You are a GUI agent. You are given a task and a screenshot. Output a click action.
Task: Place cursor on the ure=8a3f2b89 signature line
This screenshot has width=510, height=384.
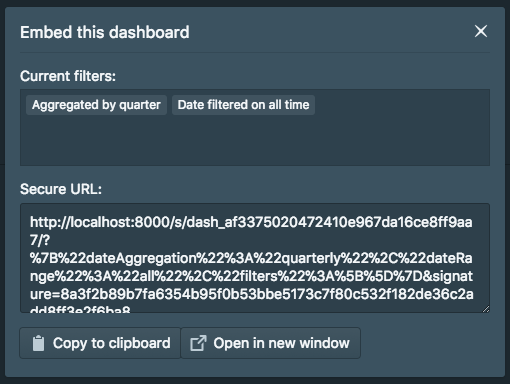click(x=252, y=294)
